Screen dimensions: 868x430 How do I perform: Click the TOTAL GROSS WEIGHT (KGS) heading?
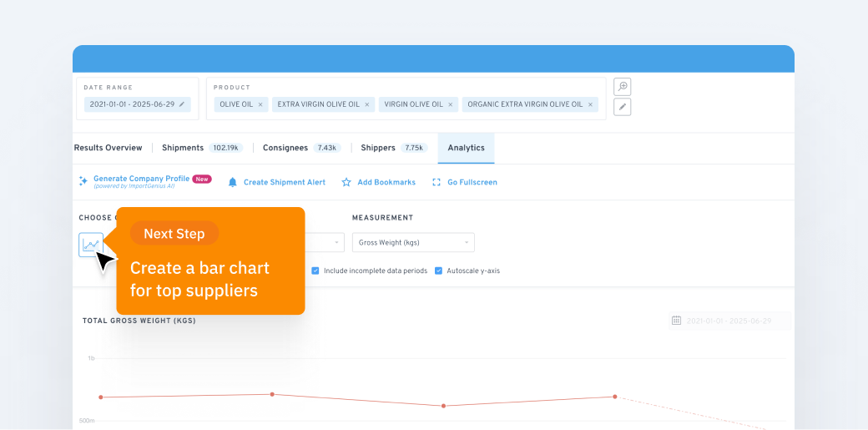pos(139,321)
